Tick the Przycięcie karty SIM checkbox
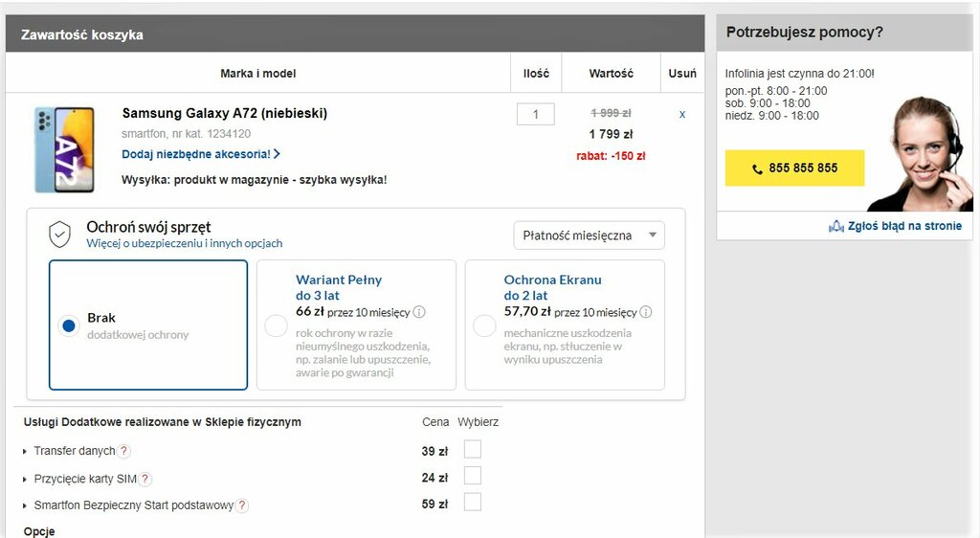 pos(473,476)
